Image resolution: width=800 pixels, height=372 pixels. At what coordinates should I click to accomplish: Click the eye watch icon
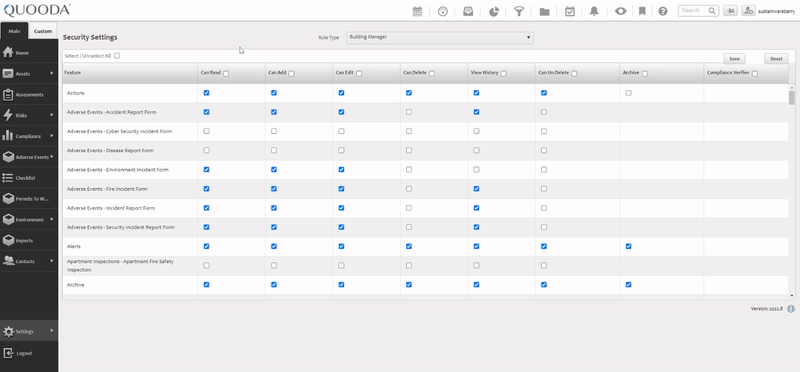tap(620, 11)
